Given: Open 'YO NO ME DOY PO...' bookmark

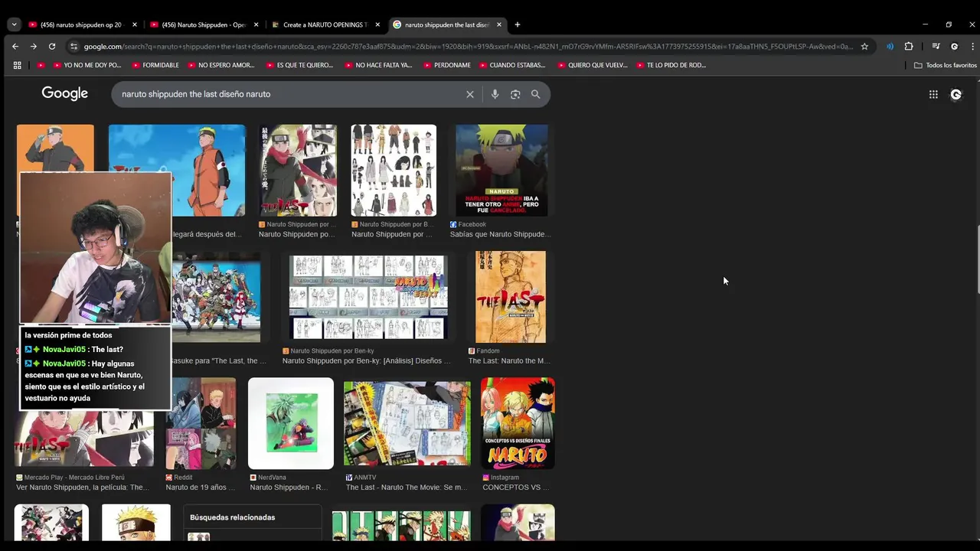Looking at the screenshot, I should [87, 65].
